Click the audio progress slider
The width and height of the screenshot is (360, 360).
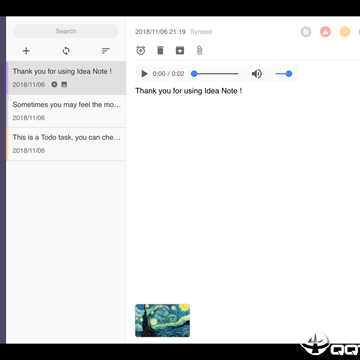tap(215, 74)
